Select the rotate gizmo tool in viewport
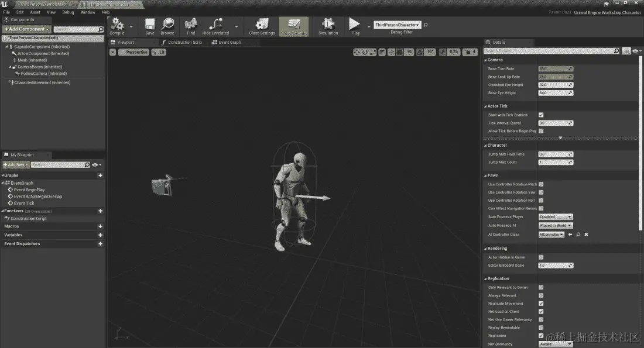 pos(364,52)
